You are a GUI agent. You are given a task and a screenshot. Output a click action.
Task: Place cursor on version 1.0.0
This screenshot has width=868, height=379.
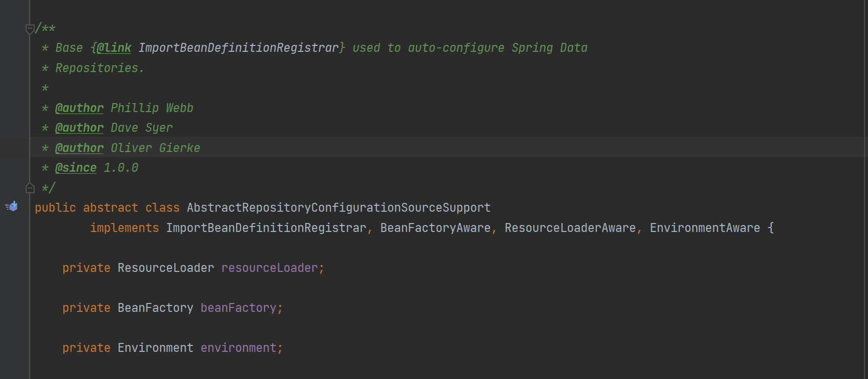coord(121,168)
